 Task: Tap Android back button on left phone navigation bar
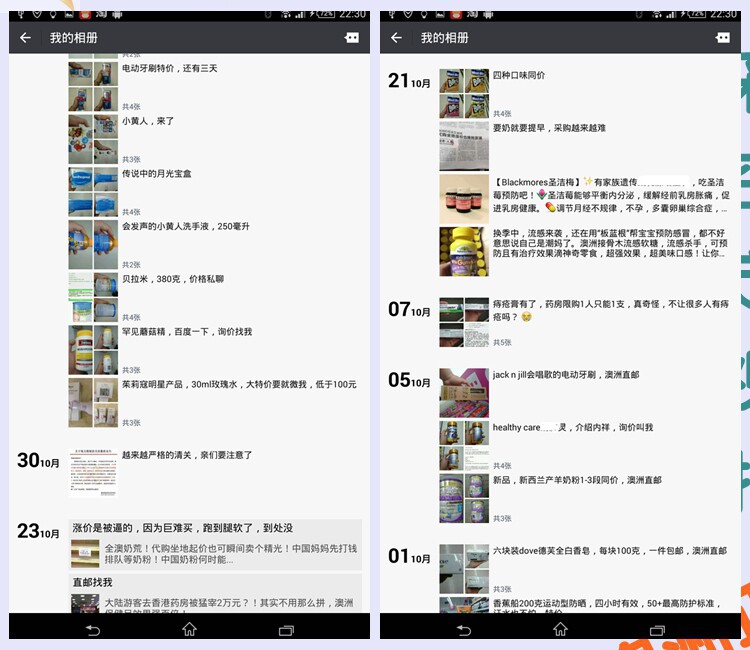tap(93, 630)
